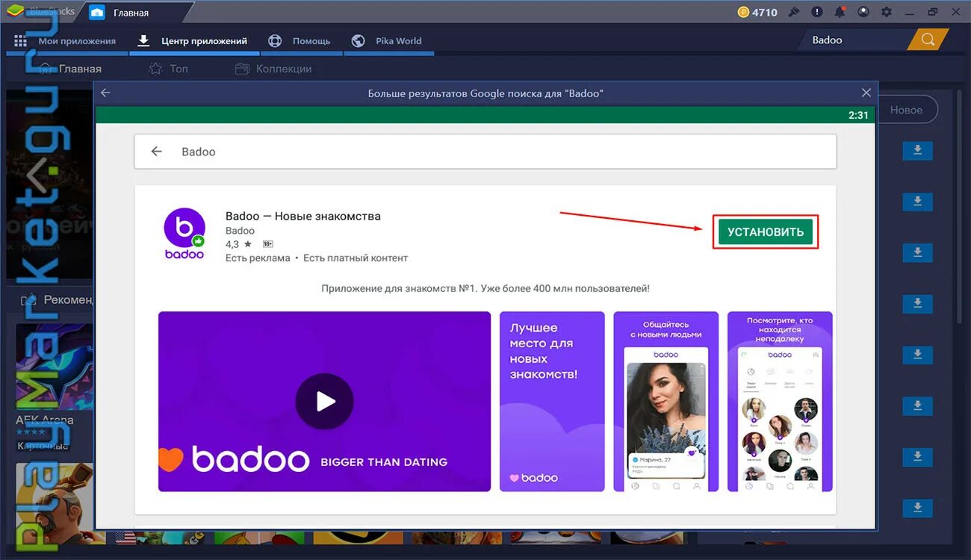Open the theme brush icon in the title bar
Screen dimensions: 971x560
(x=795, y=12)
